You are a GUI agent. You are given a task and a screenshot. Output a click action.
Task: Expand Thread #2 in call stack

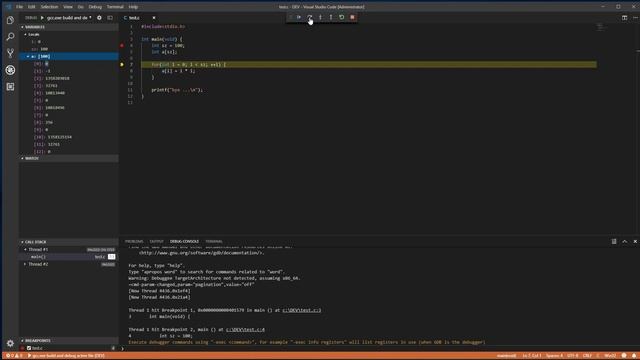(25, 264)
